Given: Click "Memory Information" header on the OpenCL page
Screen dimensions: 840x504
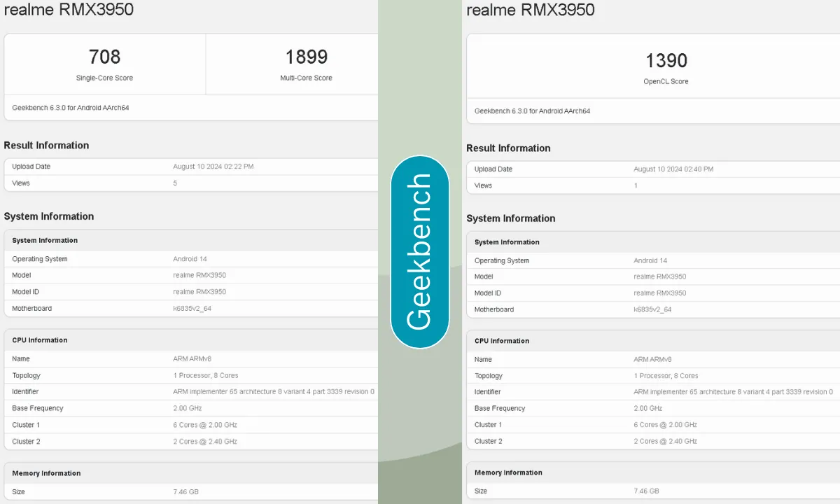Looking at the screenshot, I should point(508,472).
